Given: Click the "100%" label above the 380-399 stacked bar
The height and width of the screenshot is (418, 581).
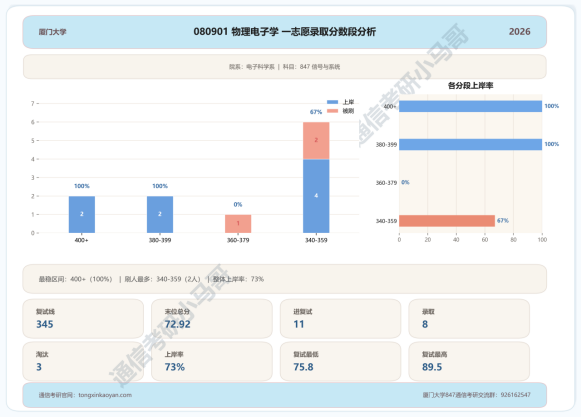Looking at the screenshot, I should [160, 186].
